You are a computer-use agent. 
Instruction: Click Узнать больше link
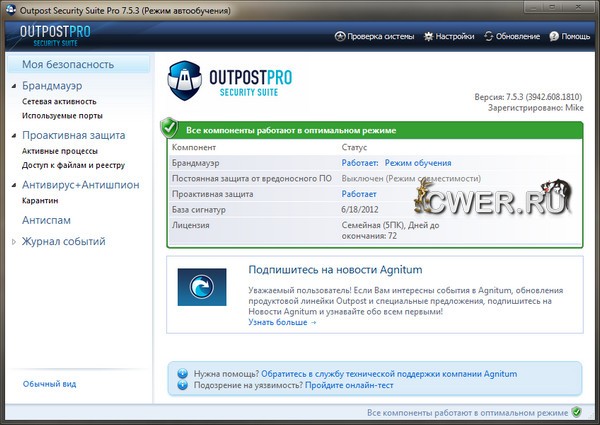coord(282,322)
